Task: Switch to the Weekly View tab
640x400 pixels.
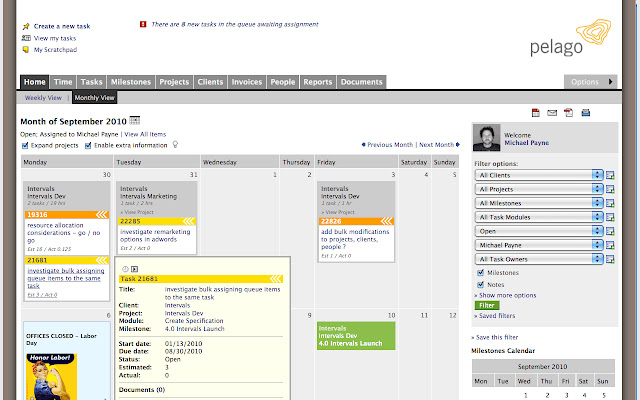Action: tap(43, 98)
